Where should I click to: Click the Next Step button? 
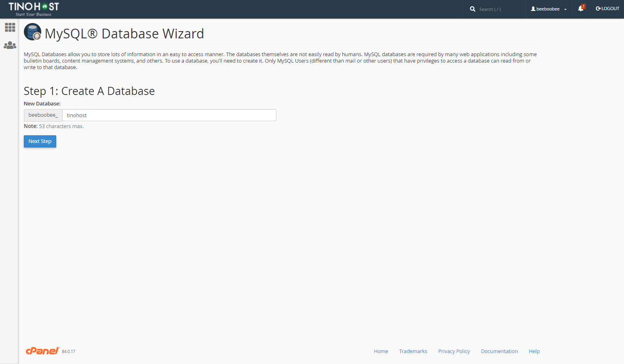pos(40,141)
